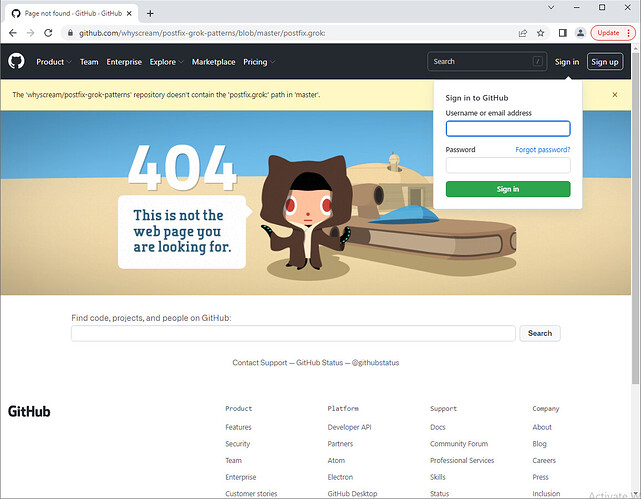Expand the Explore dropdown menu

tap(166, 62)
